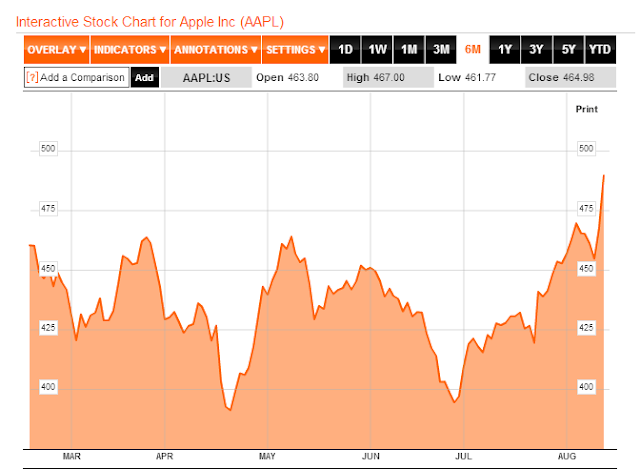
Task: Select the YTD time range
Action: [600, 50]
